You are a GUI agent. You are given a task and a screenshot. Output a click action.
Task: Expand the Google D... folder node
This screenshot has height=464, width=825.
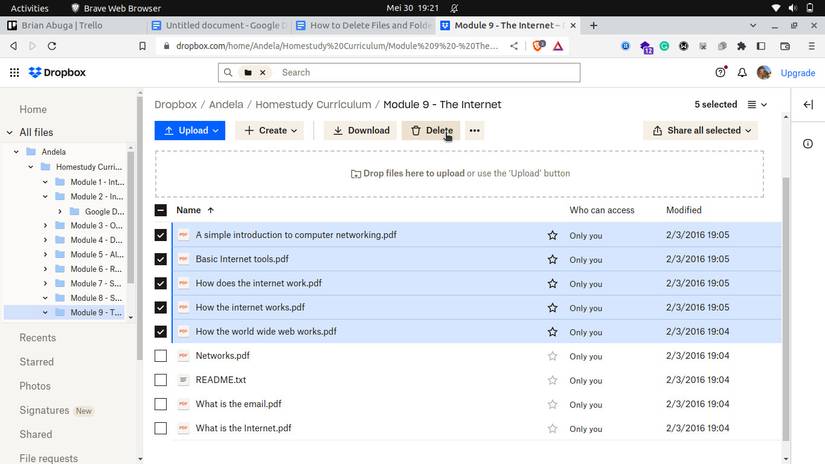(59, 211)
